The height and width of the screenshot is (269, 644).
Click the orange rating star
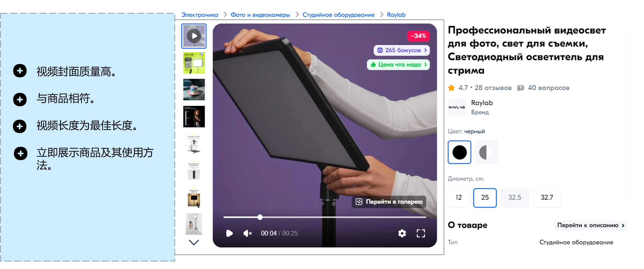[451, 88]
